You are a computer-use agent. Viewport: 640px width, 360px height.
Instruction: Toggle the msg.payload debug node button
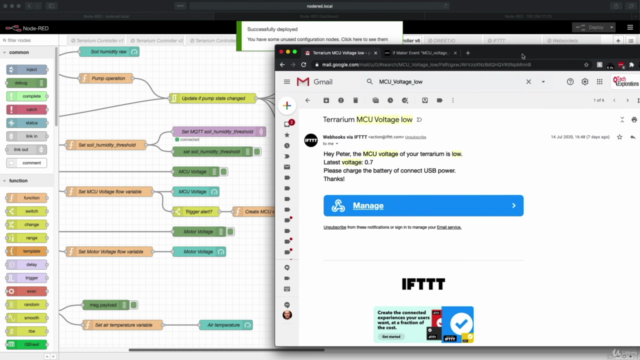pyautogui.click(x=134, y=305)
